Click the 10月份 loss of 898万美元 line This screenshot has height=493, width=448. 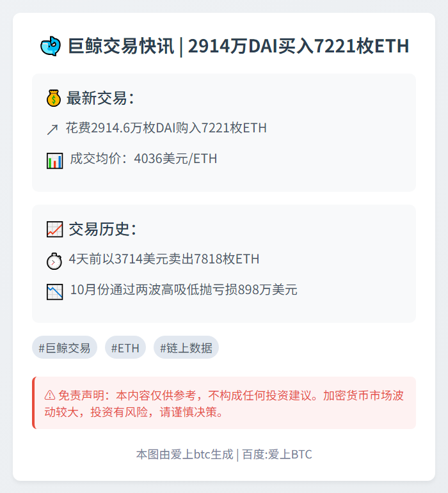point(184,290)
